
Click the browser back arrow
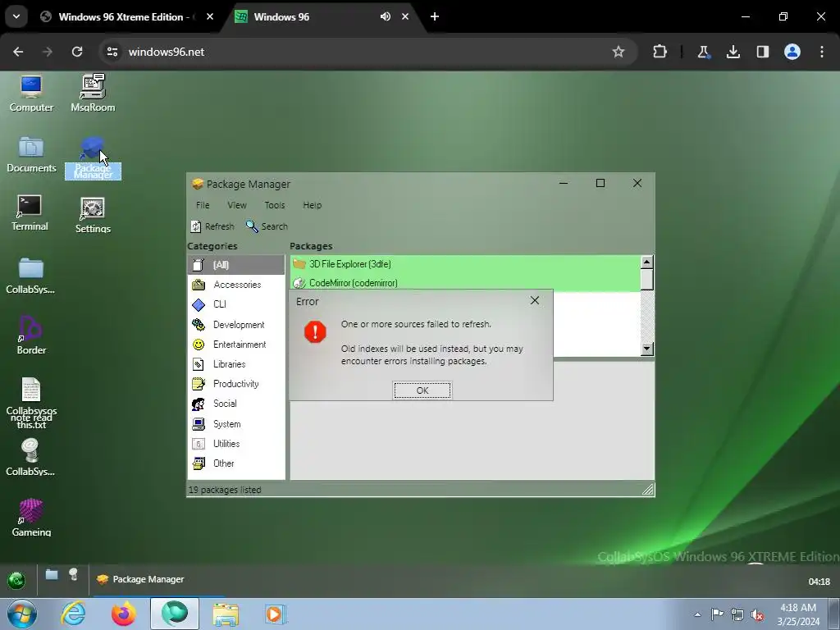point(18,52)
